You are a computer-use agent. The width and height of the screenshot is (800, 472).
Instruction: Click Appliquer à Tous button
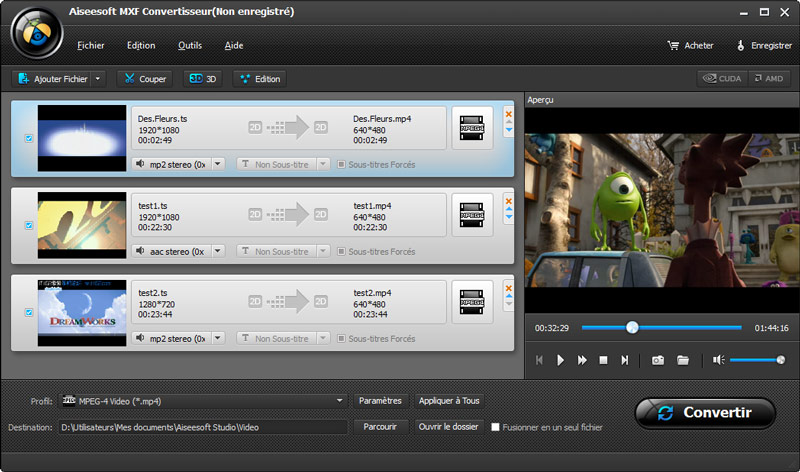(449, 401)
